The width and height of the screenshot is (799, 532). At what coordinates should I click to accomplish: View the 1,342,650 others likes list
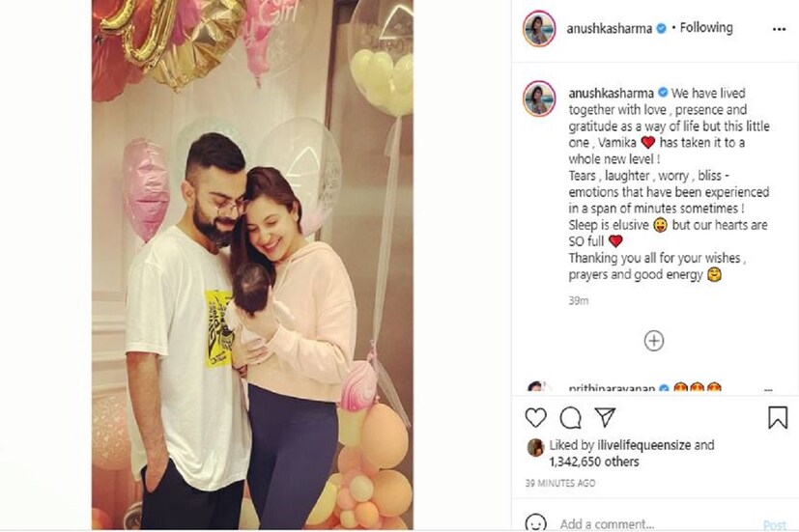[x=593, y=462]
